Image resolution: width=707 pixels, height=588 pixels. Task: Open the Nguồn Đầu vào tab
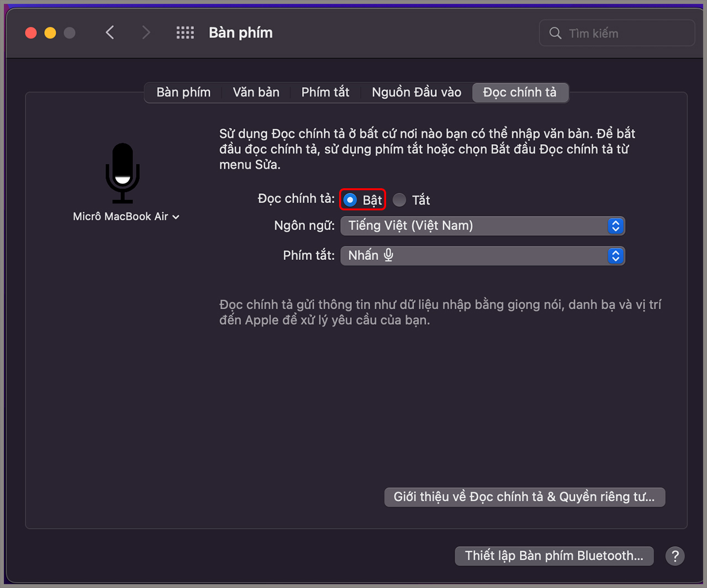click(x=416, y=92)
